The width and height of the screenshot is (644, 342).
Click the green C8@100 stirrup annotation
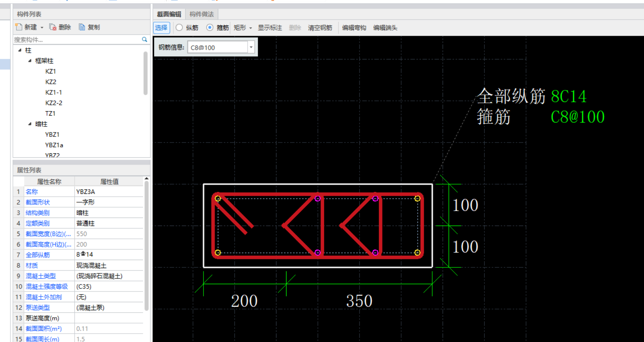point(577,117)
